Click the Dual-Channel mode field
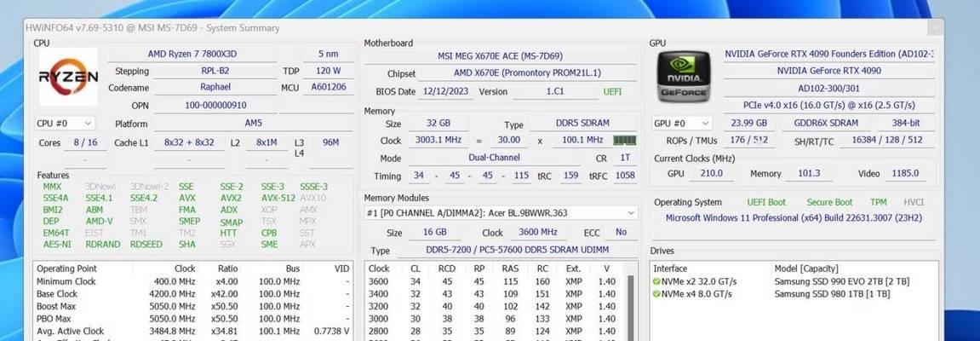980x341 pixels. pyautogui.click(x=495, y=158)
